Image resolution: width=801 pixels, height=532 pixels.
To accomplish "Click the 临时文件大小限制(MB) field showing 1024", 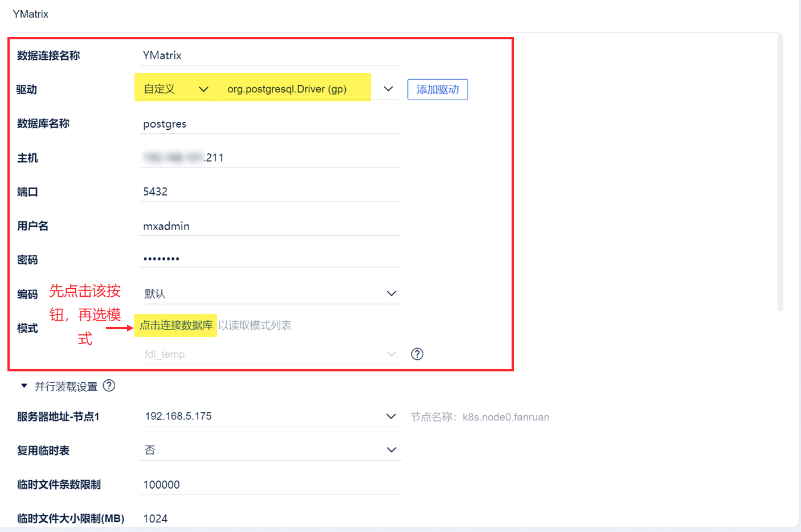I will [x=270, y=518].
